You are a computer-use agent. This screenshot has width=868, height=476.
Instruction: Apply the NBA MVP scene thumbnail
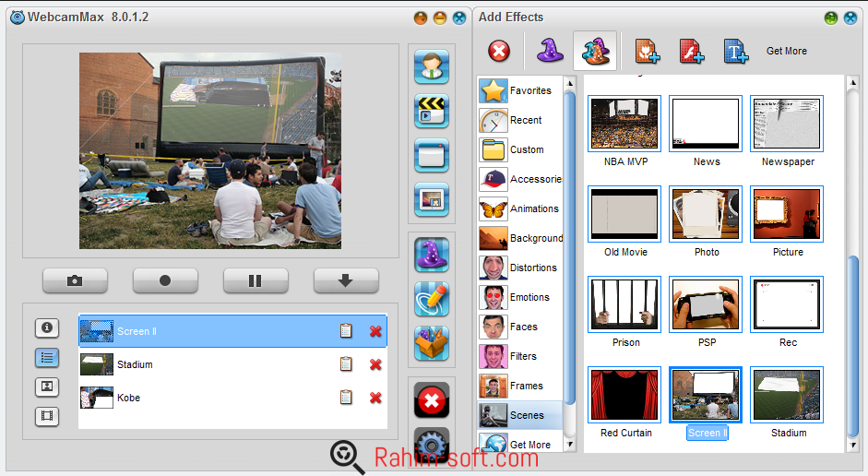point(624,124)
